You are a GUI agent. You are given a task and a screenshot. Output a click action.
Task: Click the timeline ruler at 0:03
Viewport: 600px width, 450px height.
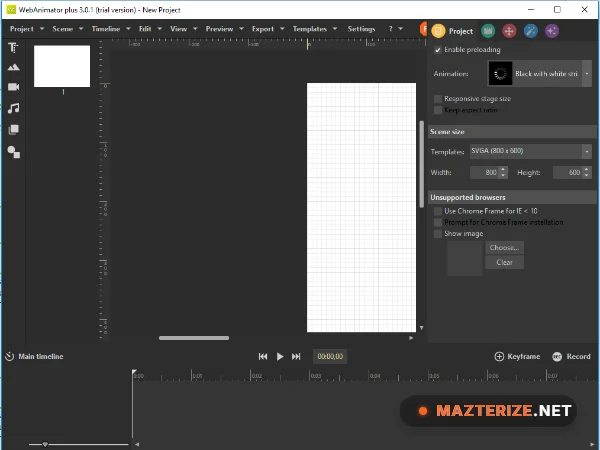(x=316, y=375)
